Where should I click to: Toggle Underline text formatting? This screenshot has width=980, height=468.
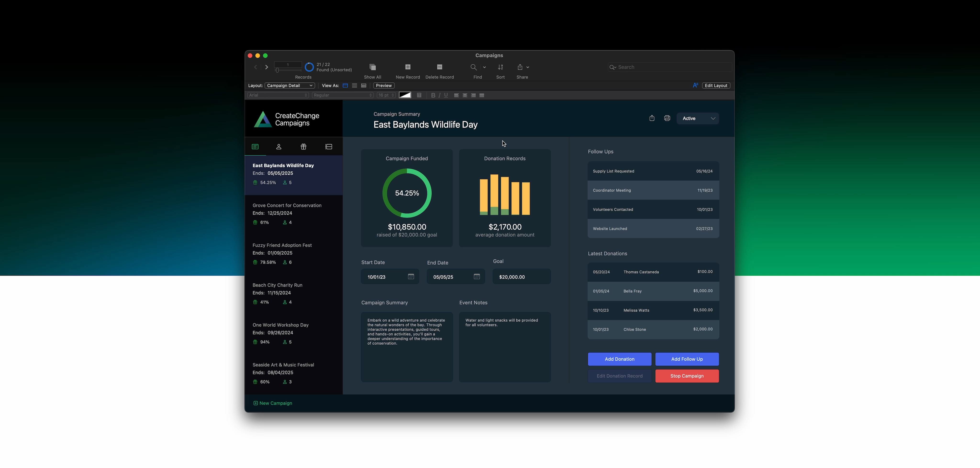pyautogui.click(x=446, y=95)
